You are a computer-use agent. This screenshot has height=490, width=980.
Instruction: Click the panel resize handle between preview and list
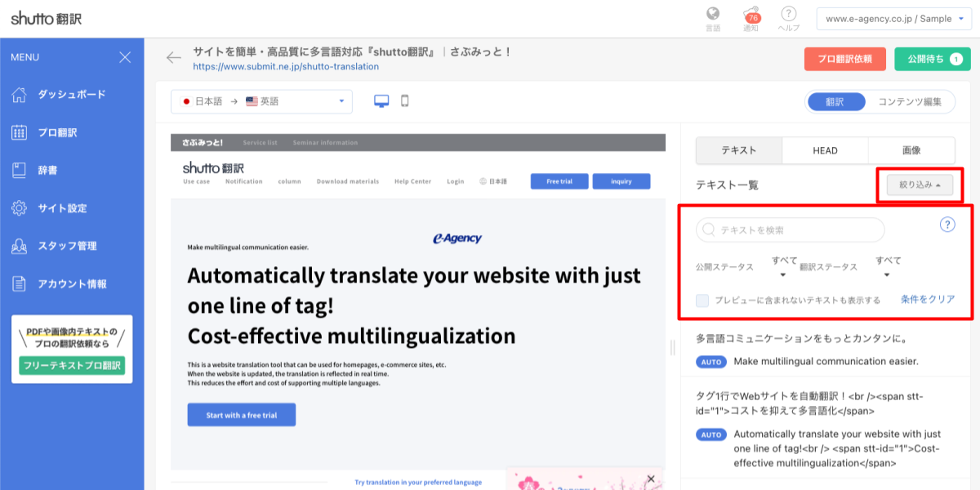coord(673,348)
